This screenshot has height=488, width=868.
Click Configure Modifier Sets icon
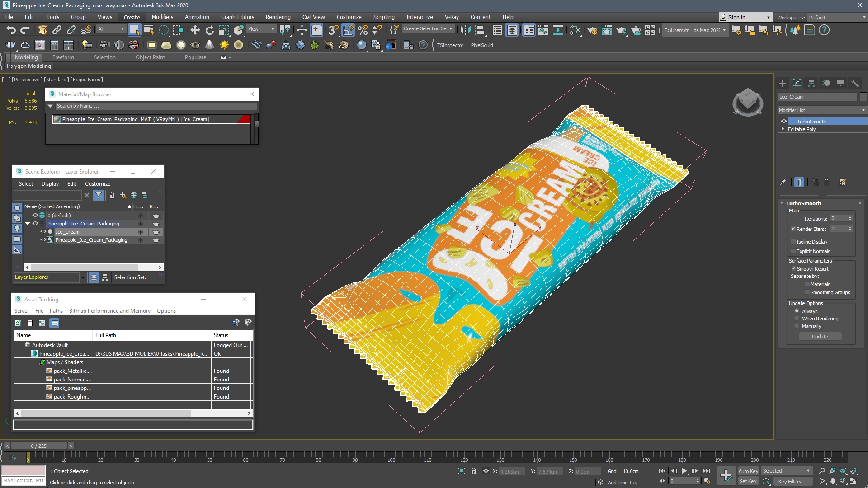point(842,182)
